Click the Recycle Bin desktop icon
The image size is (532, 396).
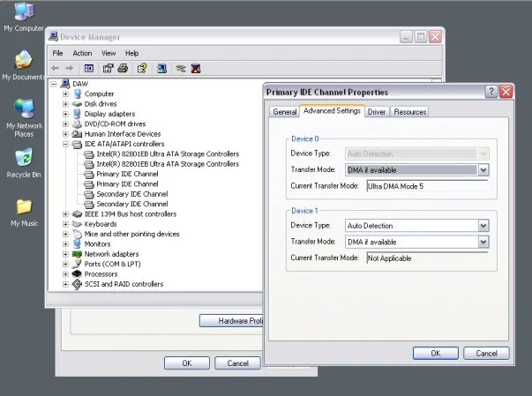tap(24, 157)
